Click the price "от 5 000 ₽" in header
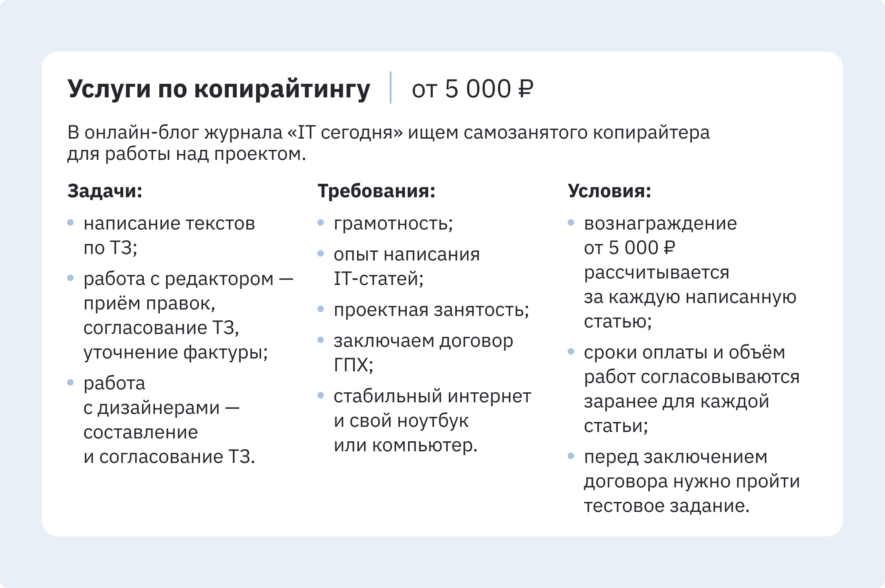 pyautogui.click(x=472, y=89)
